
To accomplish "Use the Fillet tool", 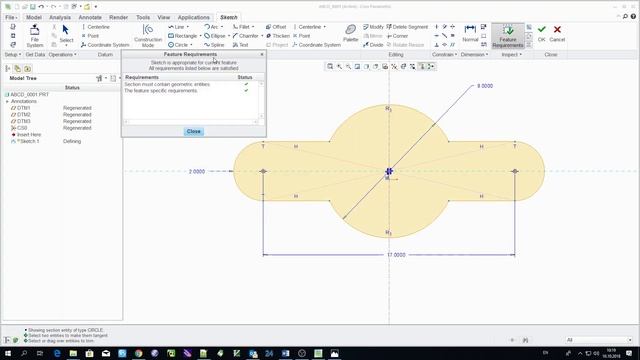I will tap(241, 27).
